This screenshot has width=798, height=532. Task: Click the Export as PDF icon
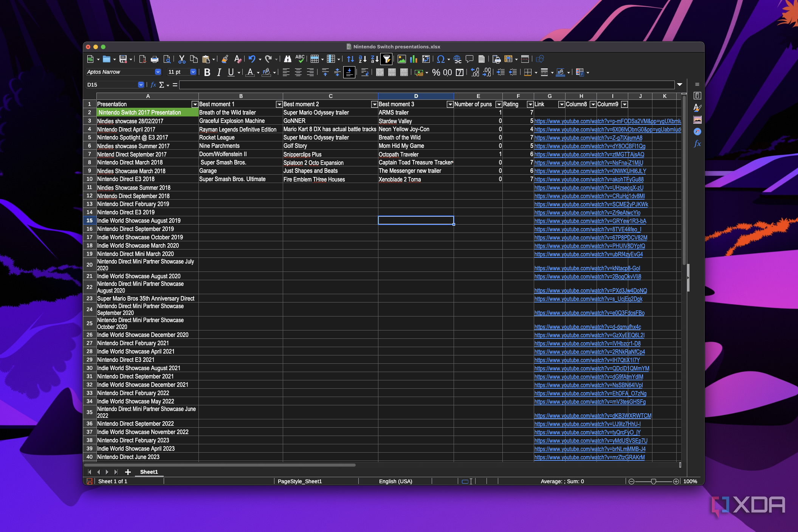pyautogui.click(x=143, y=59)
